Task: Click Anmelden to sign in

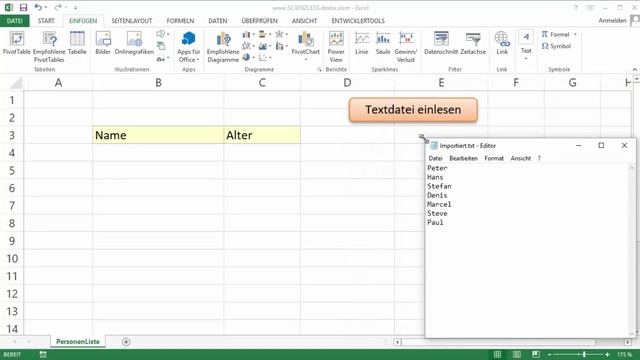Action: (x=612, y=20)
